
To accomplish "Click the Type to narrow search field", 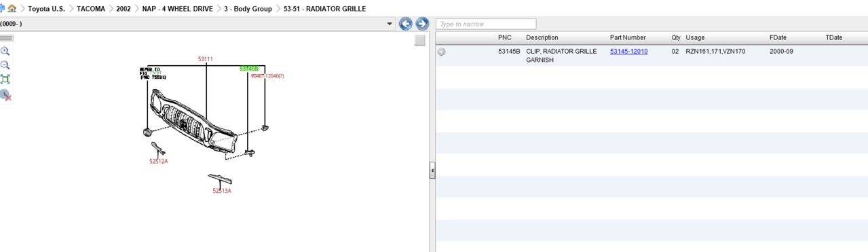I will (486, 24).
